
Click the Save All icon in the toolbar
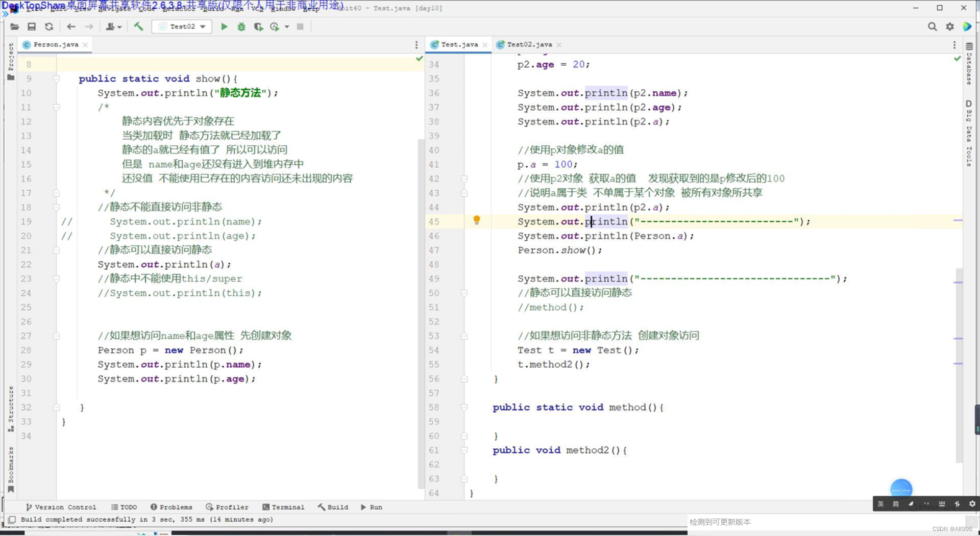(32, 27)
